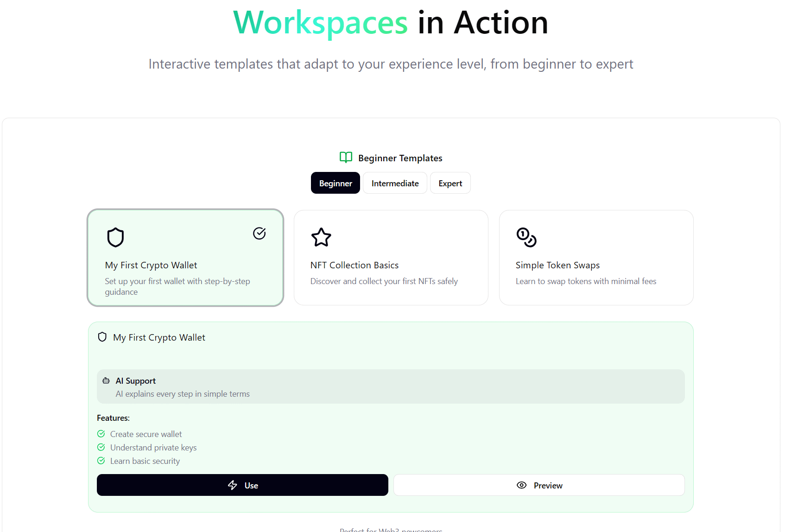Click the open book icon beside Beginner Templates

coord(346,158)
